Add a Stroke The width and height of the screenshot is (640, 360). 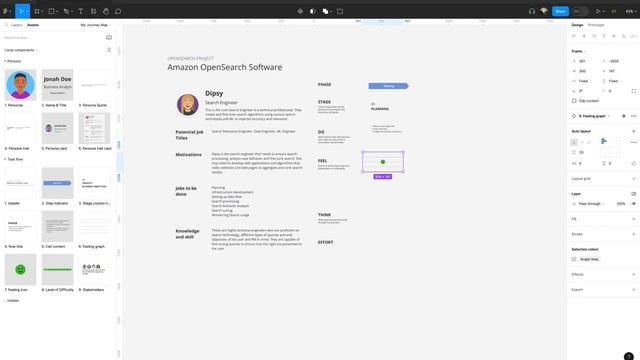click(633, 234)
